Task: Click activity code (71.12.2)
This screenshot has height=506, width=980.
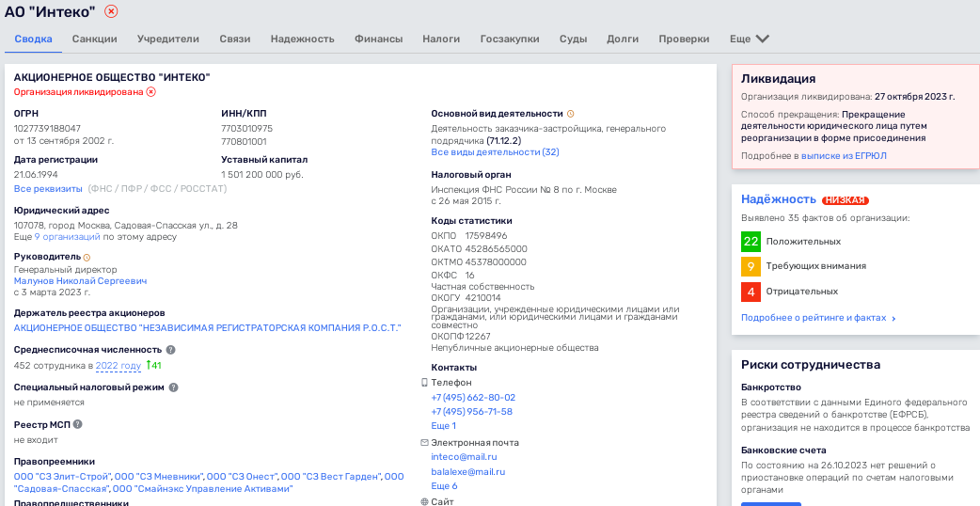Action: click(x=504, y=140)
